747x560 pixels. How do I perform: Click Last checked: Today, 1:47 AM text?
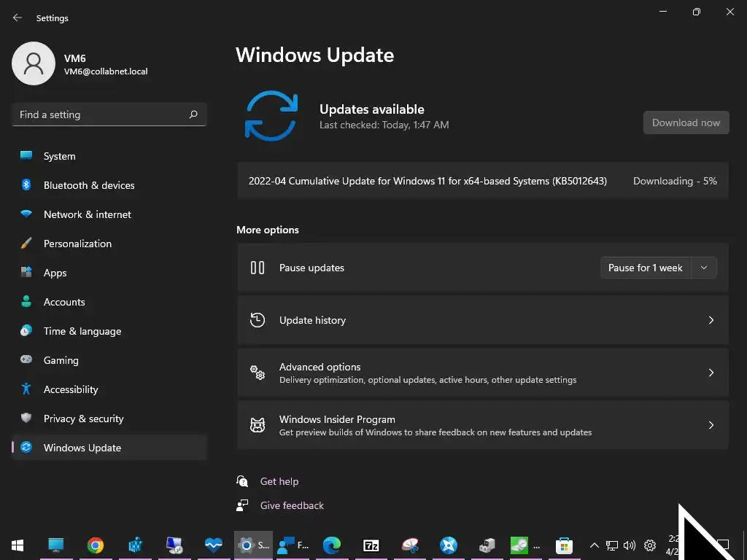click(384, 125)
